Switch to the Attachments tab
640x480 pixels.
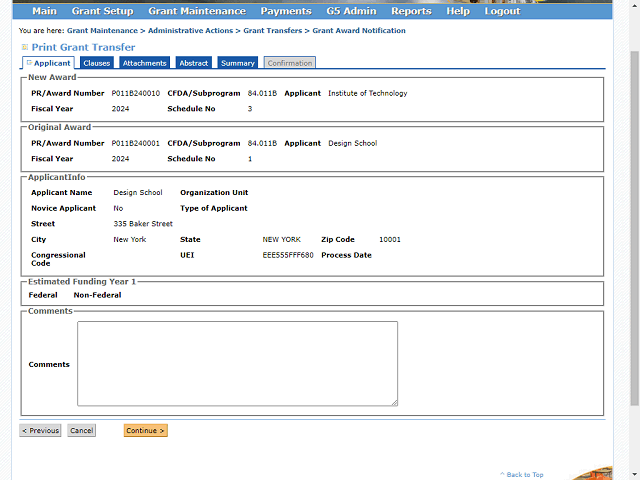click(x=144, y=63)
